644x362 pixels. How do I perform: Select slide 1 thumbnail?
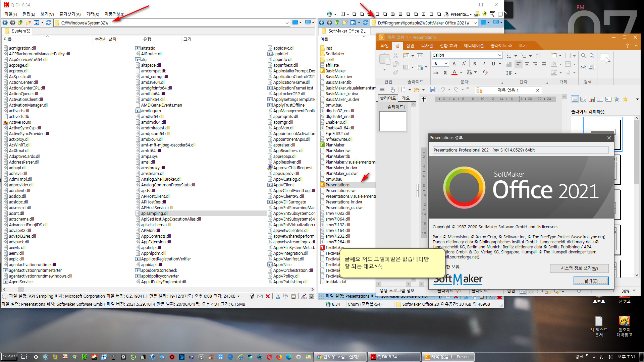392,121
